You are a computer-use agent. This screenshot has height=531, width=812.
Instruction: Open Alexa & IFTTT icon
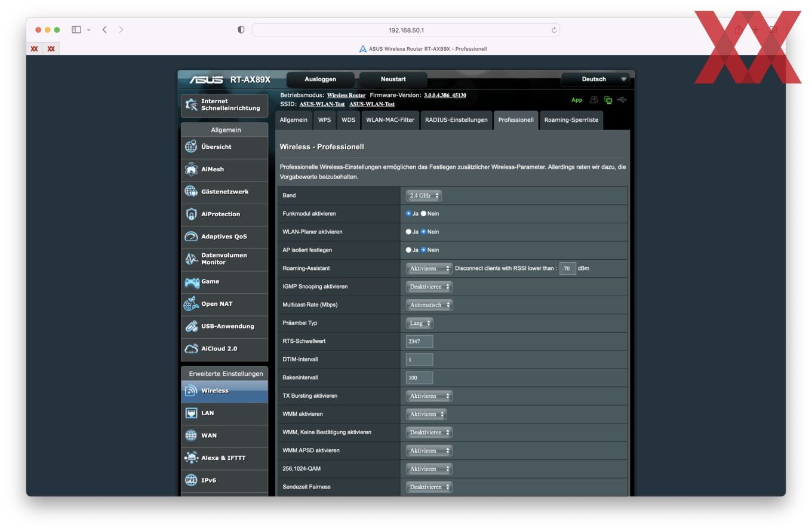point(191,458)
